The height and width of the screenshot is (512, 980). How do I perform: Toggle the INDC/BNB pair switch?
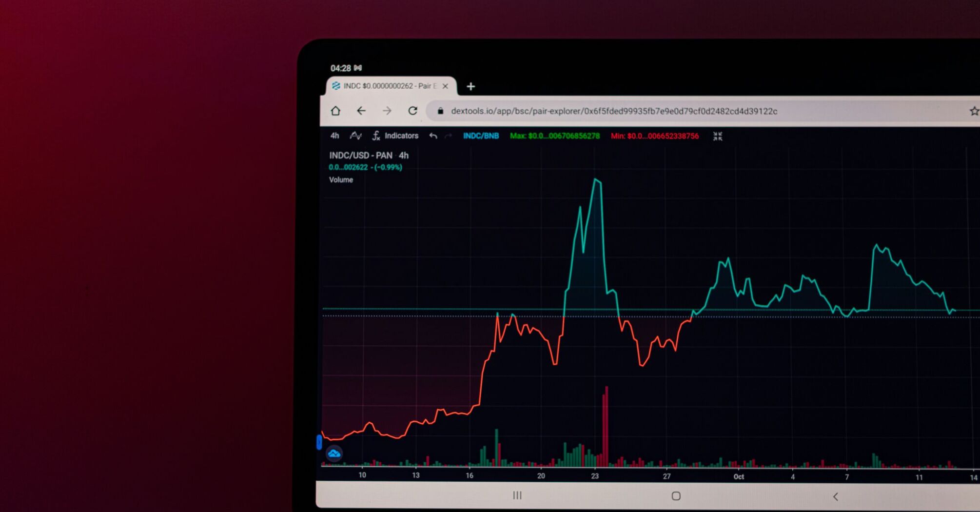481,136
